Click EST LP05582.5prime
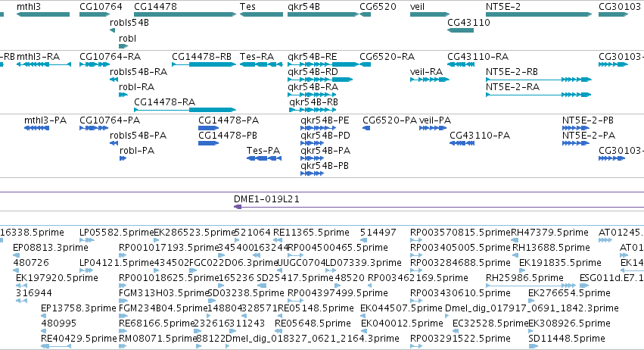The height and width of the screenshot is (350, 644). [87, 240]
